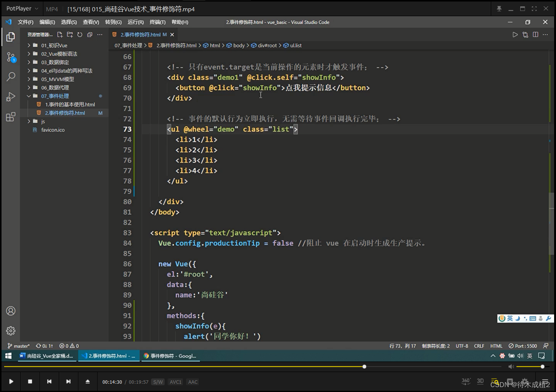Open 1.事件的基本使用.html file
This screenshot has height=392, width=556.
(70, 104)
